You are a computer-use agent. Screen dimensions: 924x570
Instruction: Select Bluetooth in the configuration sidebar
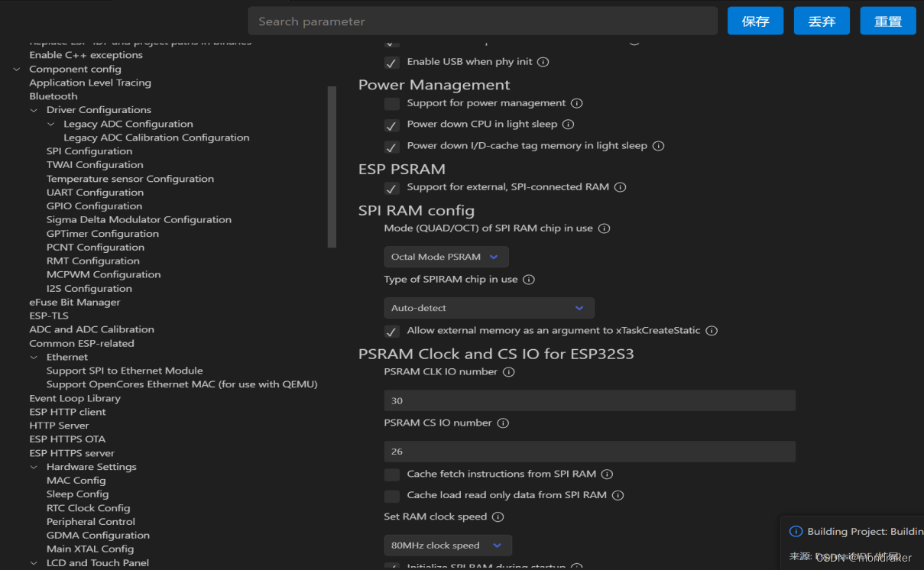tap(53, 96)
